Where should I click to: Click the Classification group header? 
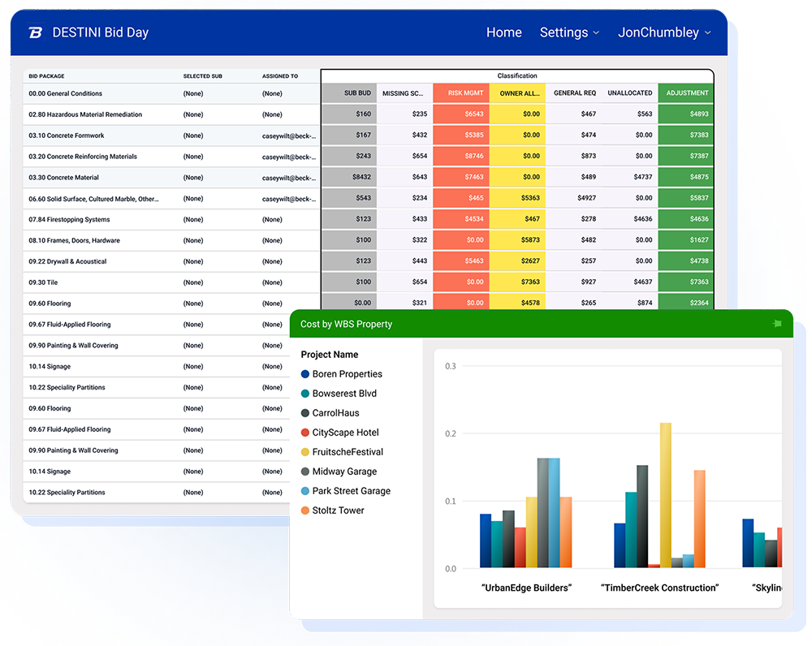516,75
